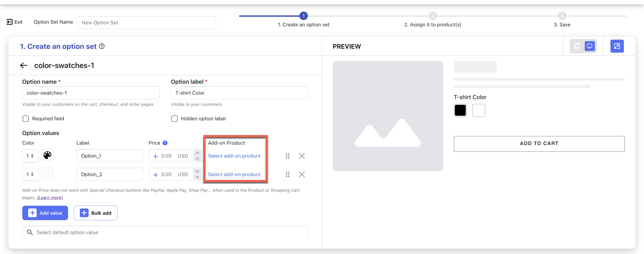644x254 pixels.
Task: Remove the Option_2 value row
Action: (x=302, y=174)
